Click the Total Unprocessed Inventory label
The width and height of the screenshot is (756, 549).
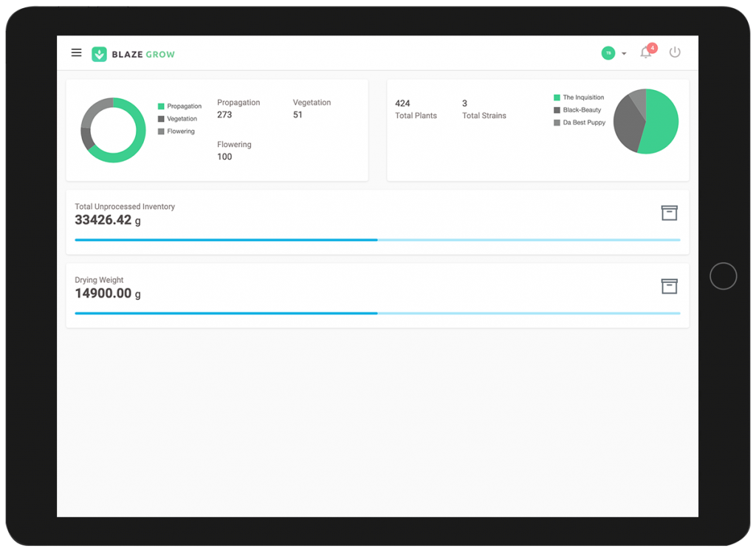(x=125, y=206)
